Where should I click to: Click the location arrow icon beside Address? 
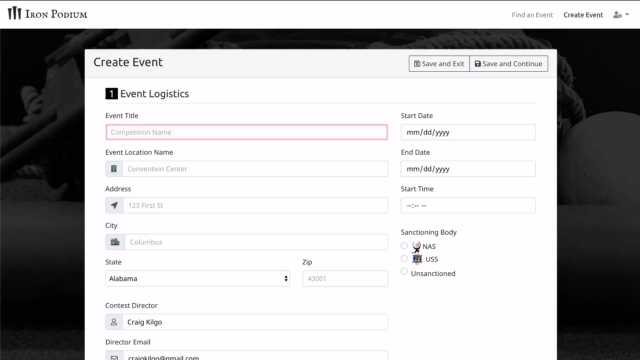click(x=114, y=205)
